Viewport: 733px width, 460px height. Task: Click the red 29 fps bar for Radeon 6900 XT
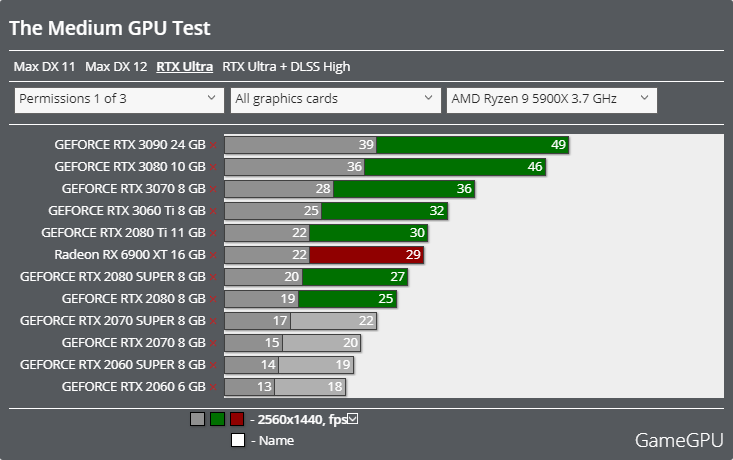coord(366,255)
